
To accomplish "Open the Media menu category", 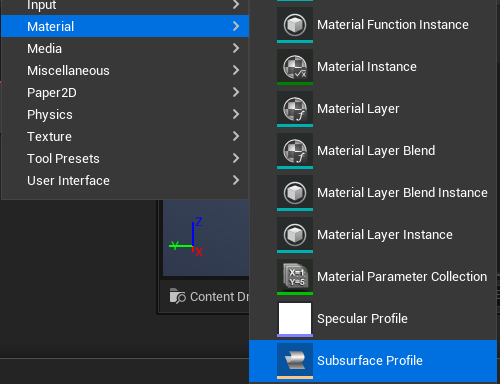I will 125,48.
